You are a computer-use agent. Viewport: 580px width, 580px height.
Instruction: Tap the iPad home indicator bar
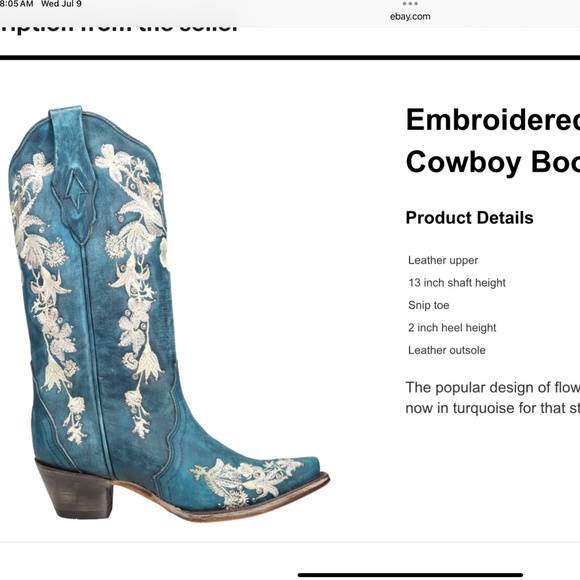tap(410, 574)
